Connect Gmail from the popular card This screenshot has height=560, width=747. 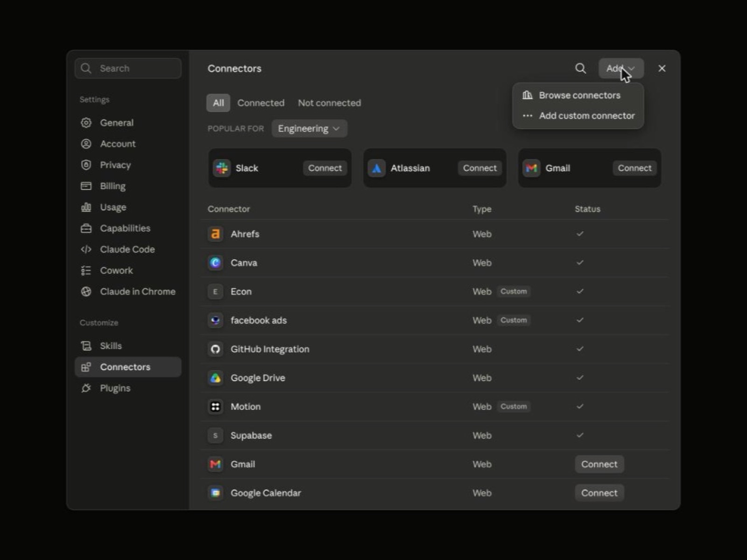coord(634,168)
